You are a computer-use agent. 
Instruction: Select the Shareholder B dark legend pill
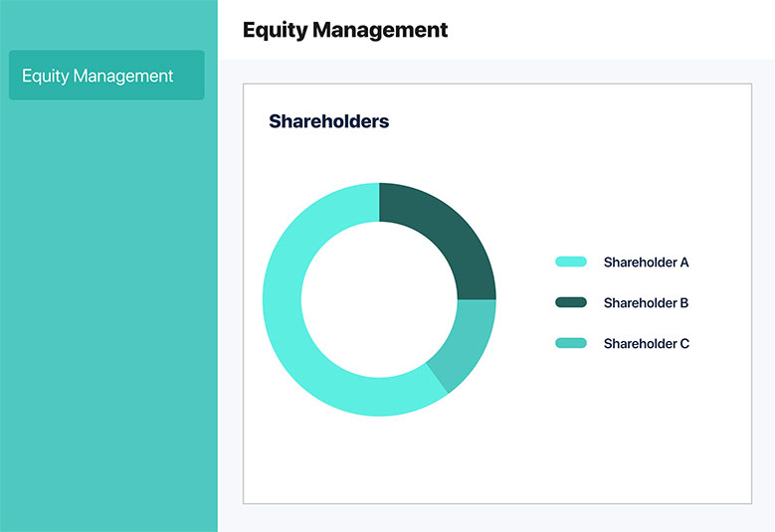coord(571,302)
